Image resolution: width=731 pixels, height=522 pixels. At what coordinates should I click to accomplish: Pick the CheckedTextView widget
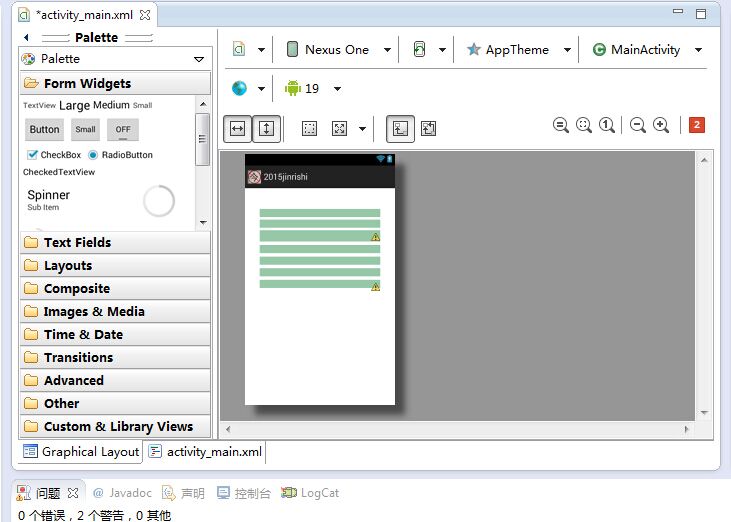click(x=59, y=172)
